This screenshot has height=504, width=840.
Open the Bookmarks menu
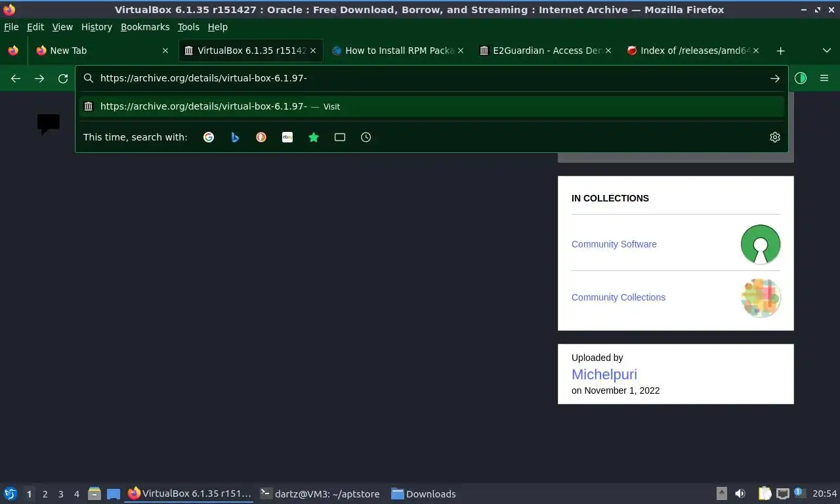pos(145,27)
